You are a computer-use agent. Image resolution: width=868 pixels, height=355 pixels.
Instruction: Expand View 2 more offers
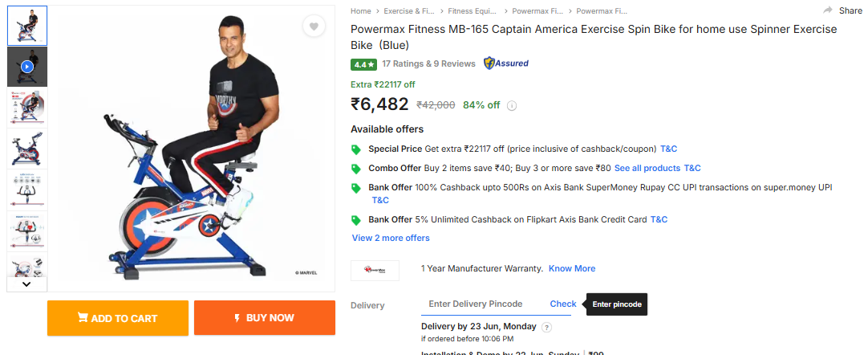[x=391, y=238]
